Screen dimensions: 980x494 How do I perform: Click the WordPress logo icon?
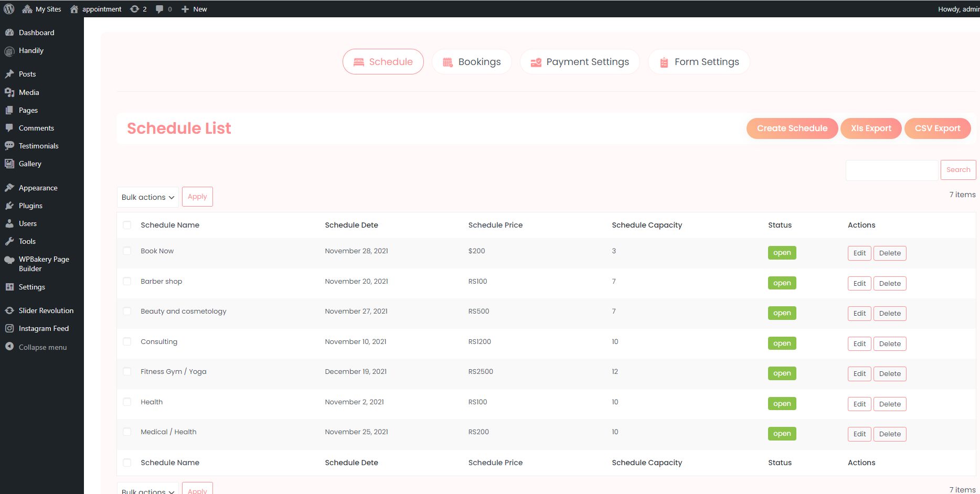9,9
